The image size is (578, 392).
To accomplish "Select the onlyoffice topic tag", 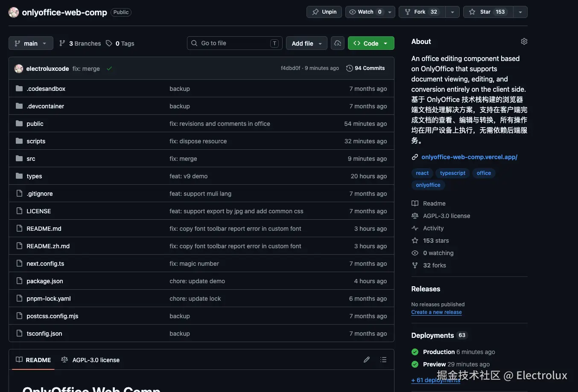I will tap(428, 185).
